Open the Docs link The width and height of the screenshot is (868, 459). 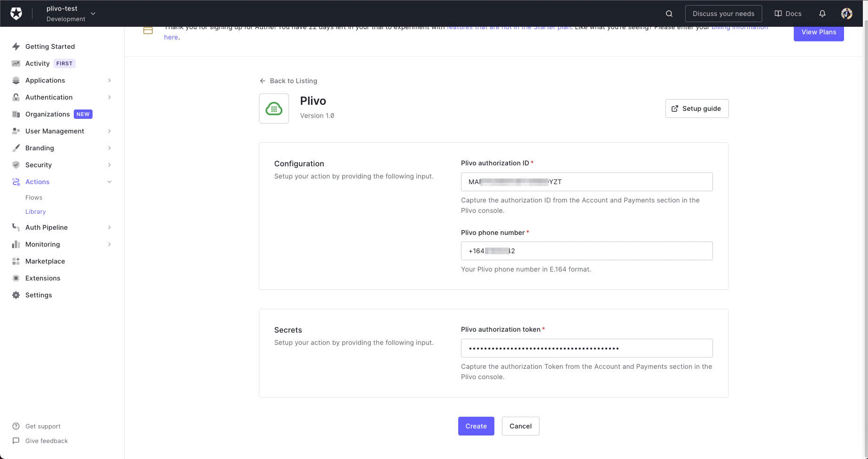coord(793,14)
